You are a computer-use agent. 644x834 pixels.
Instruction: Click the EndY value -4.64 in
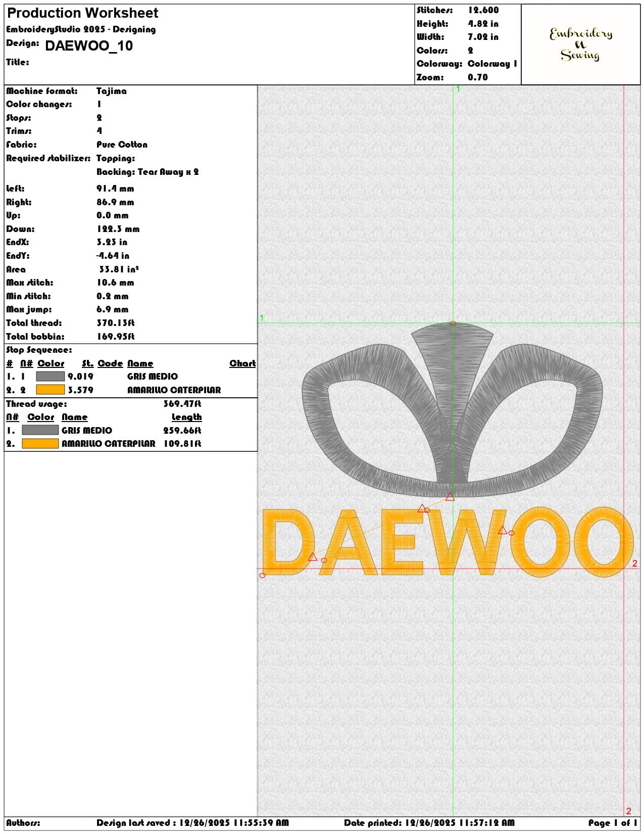coord(113,256)
